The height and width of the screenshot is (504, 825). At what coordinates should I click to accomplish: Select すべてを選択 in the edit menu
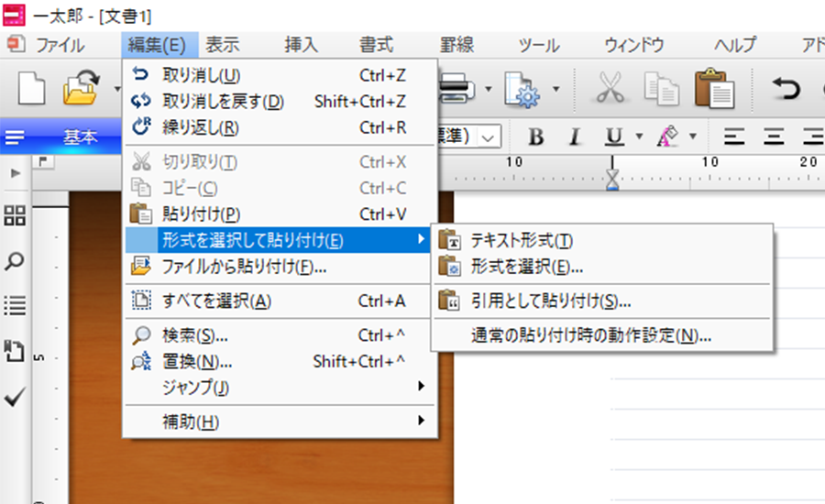pyautogui.click(x=216, y=301)
